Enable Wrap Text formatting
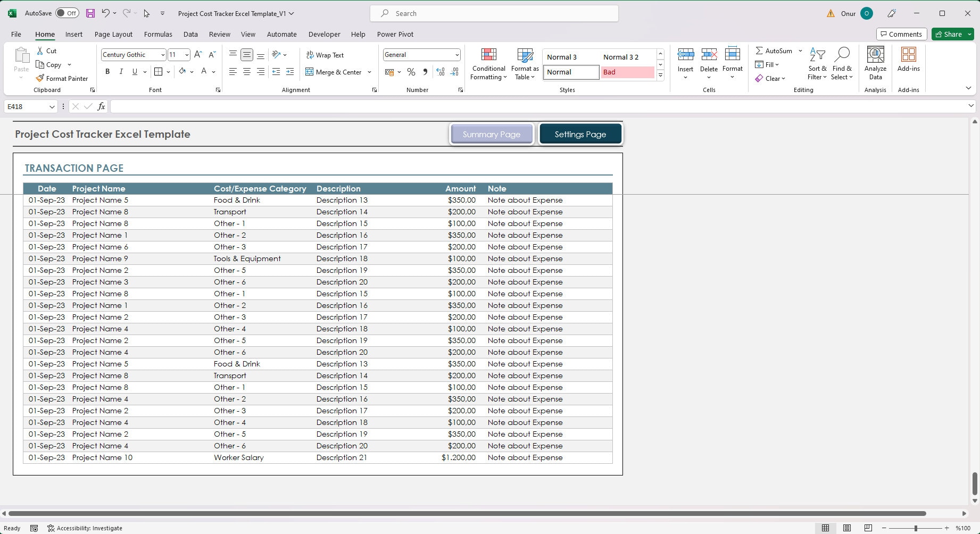 [326, 55]
